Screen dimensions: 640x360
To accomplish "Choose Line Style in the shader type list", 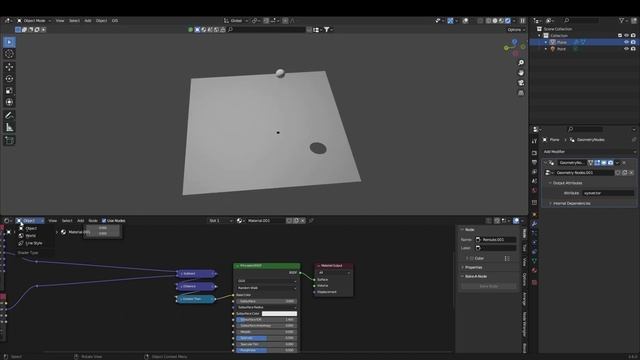I will [34, 243].
